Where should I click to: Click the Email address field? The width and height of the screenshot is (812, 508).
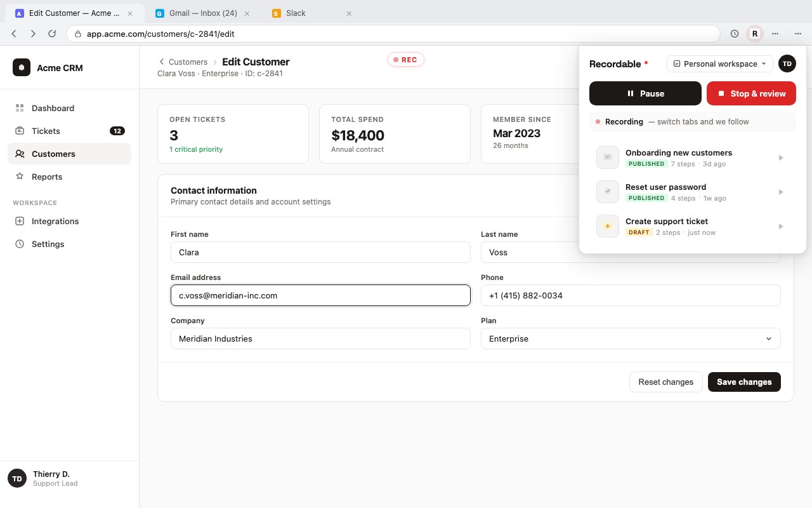coord(320,295)
